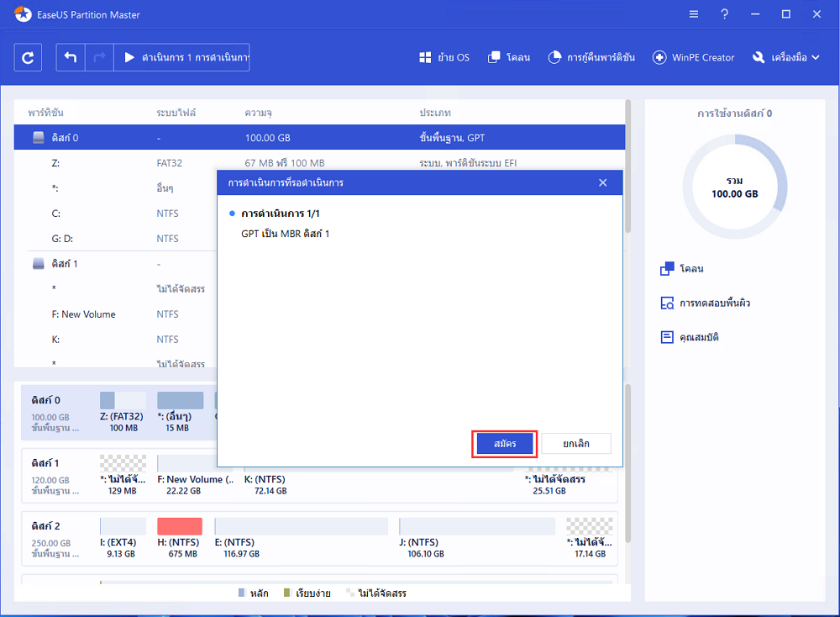Click the blue Apply button in dialog

505,444
